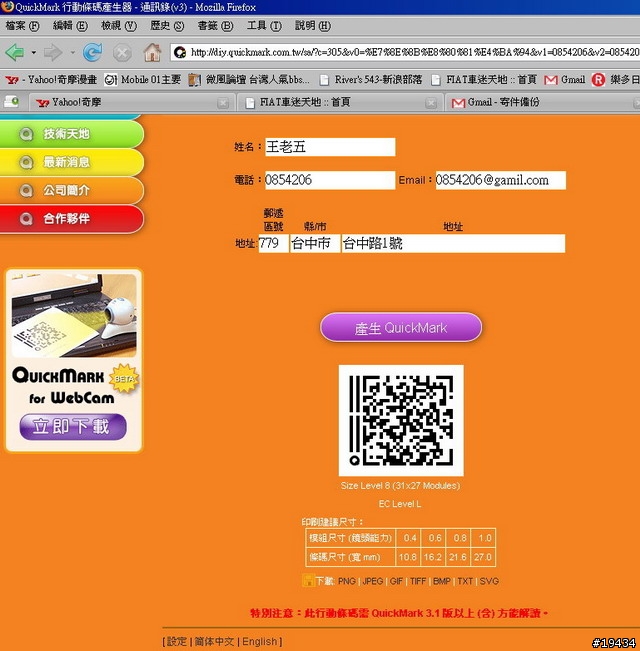Viewport: 640px width, 651px height.
Task: Click the generated QR code image
Action: [401, 421]
